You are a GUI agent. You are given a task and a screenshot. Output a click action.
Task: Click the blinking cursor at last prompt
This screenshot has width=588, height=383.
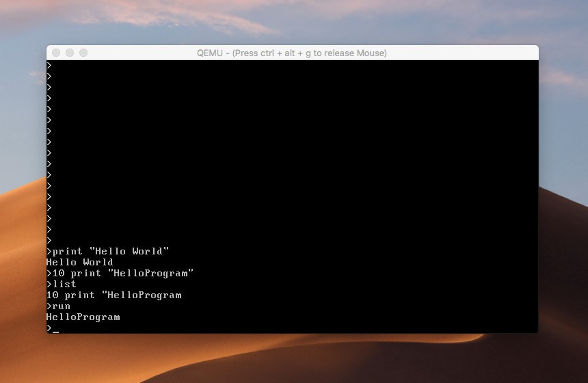(x=55, y=329)
